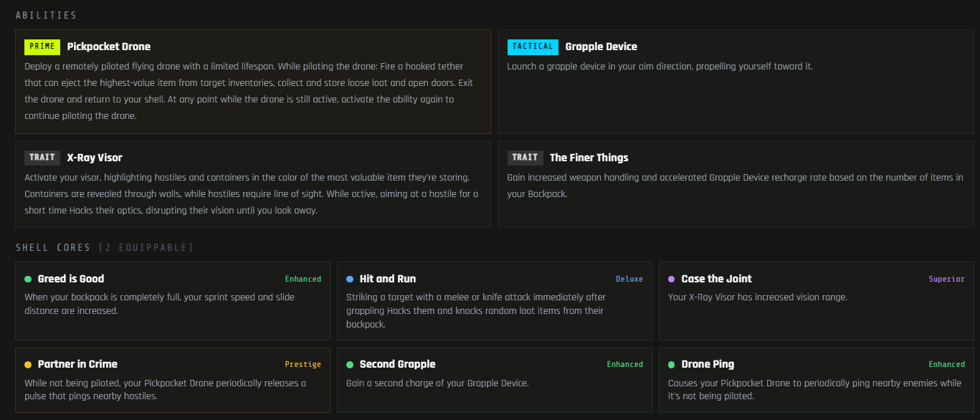Click the Superior rarity label on Case the Joint
The image size is (980, 420).
[x=947, y=279]
